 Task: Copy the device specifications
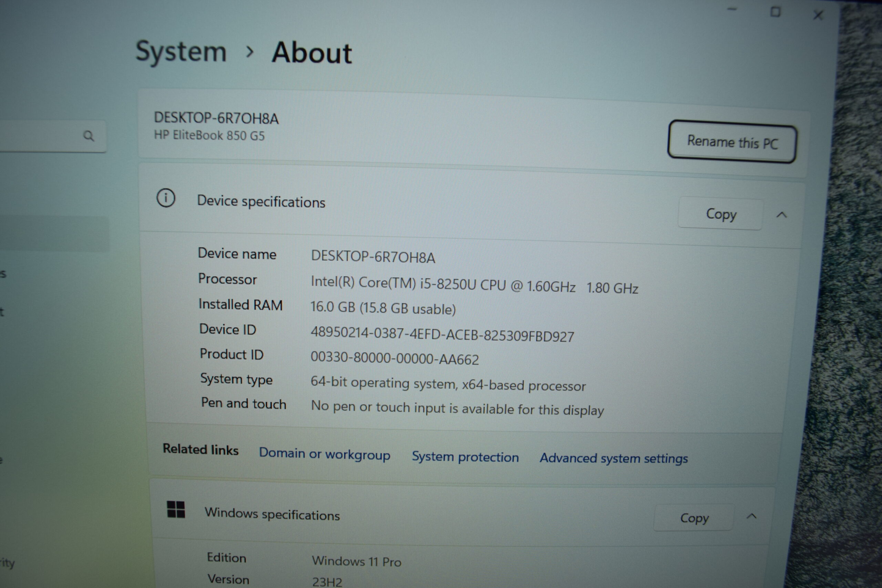click(x=721, y=214)
